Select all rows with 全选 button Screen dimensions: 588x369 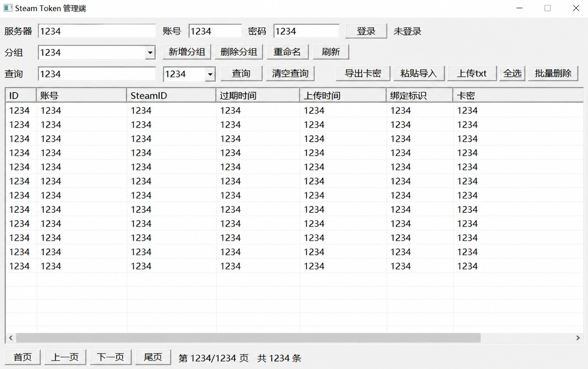(x=512, y=74)
